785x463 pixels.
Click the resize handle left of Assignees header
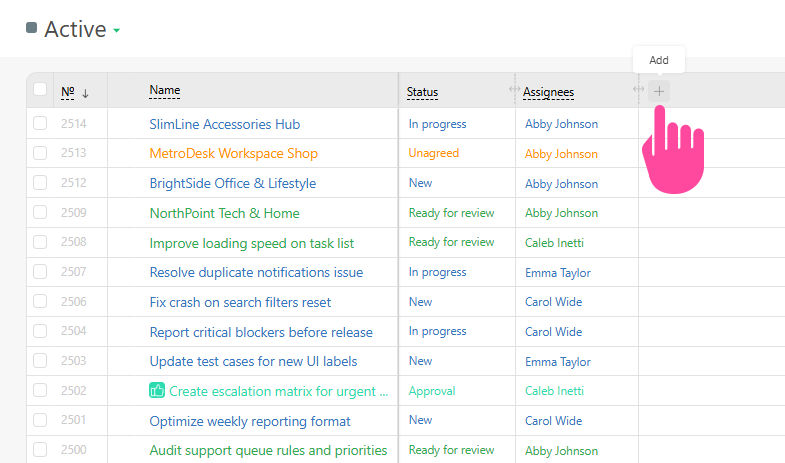514,90
